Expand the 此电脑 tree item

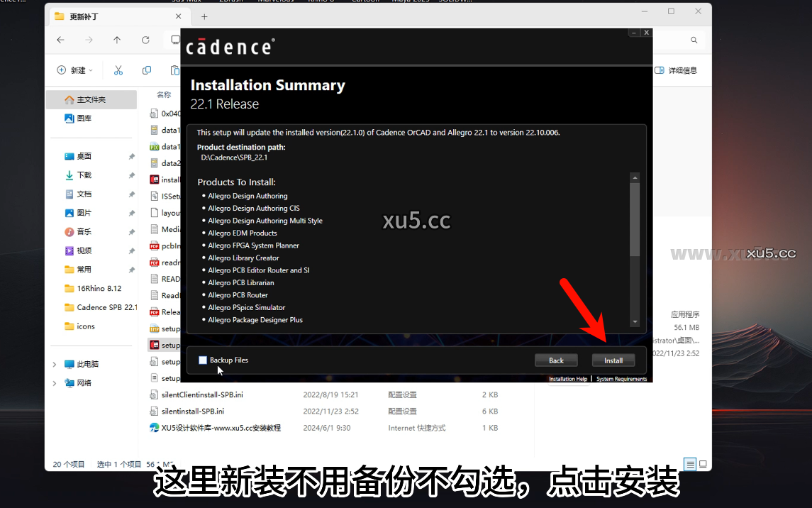tap(54, 364)
